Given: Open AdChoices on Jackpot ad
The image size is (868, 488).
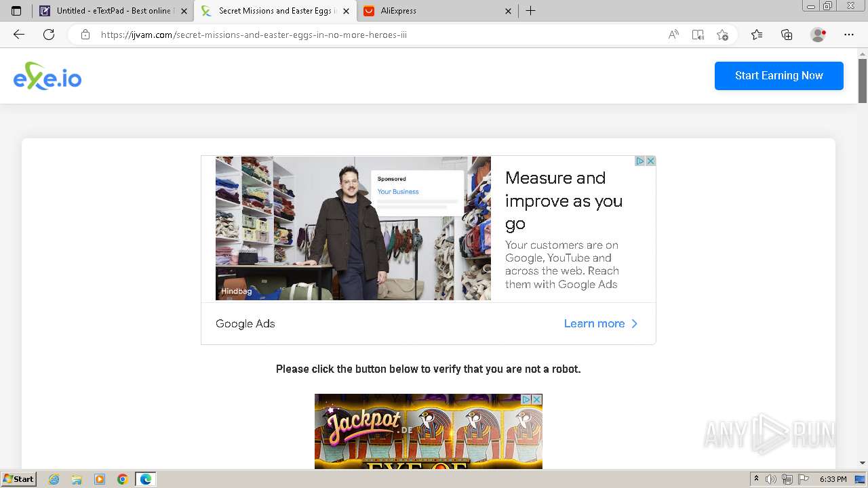Looking at the screenshot, I should click(x=526, y=399).
